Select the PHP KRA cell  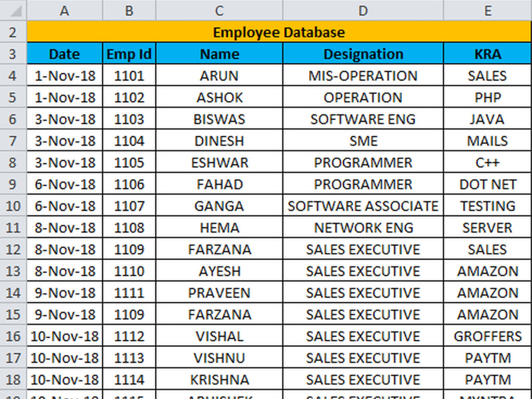pyautogui.click(x=487, y=97)
